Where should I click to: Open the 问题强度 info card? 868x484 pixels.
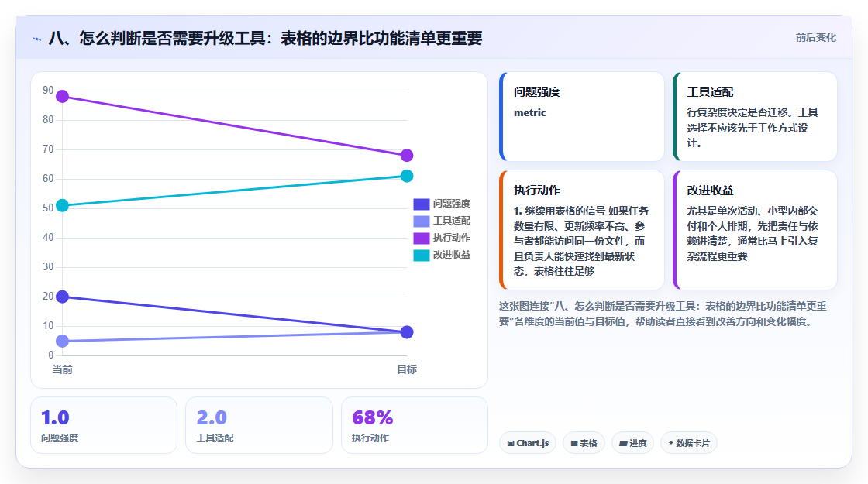point(582,117)
